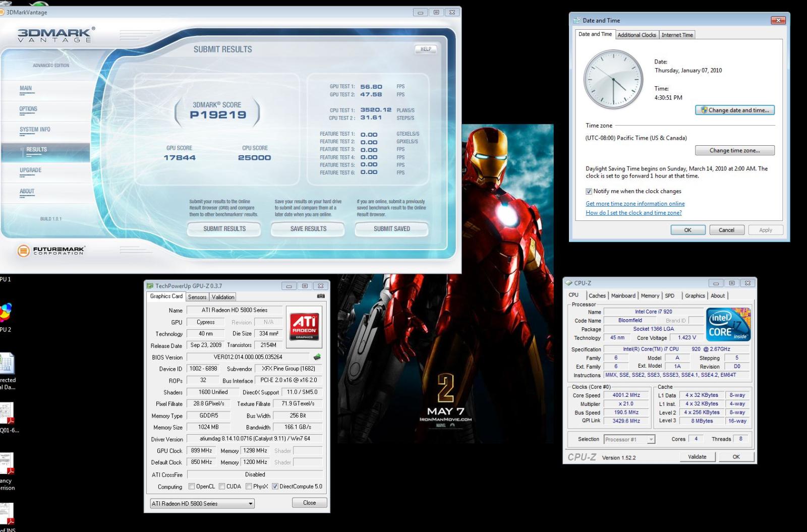Click the SAVE RESULTS button

(308, 229)
